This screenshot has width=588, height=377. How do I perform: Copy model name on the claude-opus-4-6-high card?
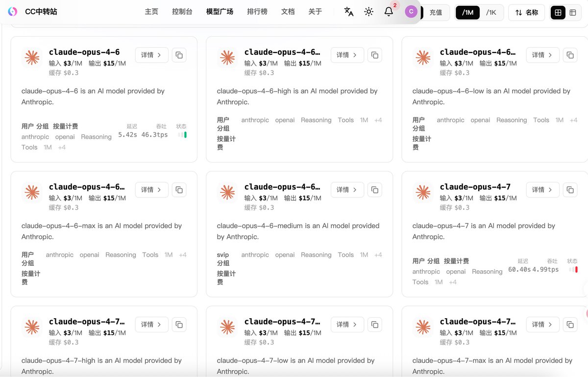[x=375, y=55]
